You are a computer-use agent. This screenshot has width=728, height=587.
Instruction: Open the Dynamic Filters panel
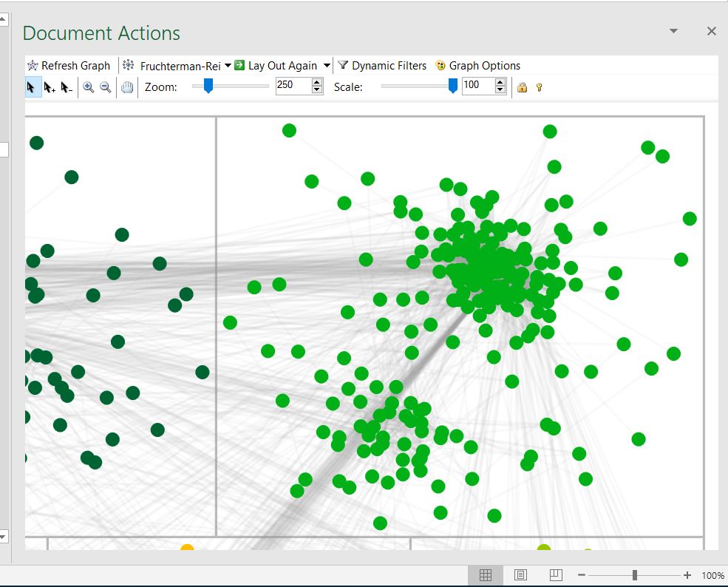pos(382,65)
